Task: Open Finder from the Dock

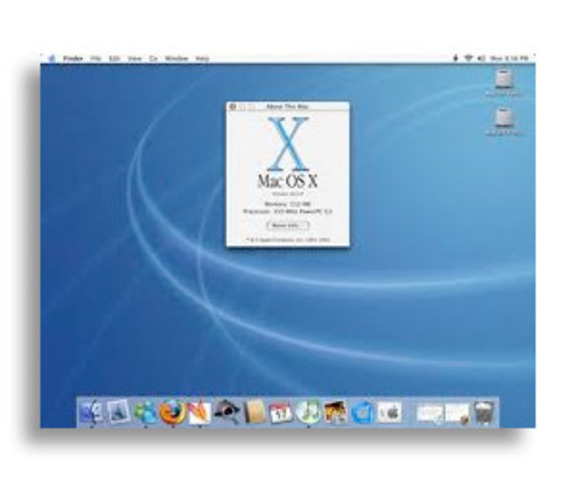Action: (91, 412)
